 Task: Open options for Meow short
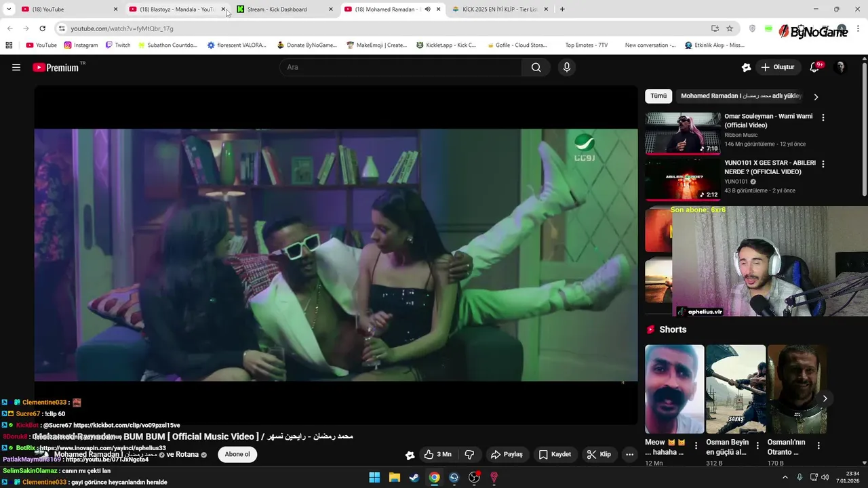(696, 446)
